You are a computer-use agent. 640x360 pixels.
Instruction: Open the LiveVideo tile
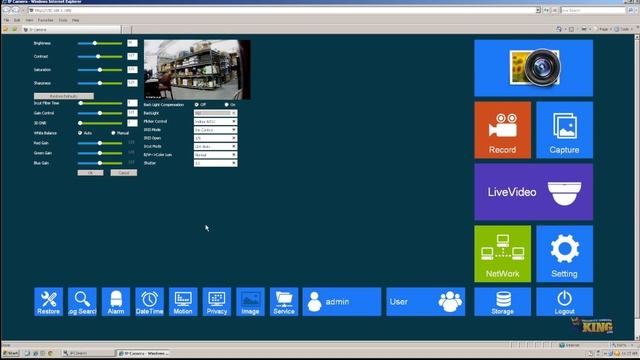(533, 192)
